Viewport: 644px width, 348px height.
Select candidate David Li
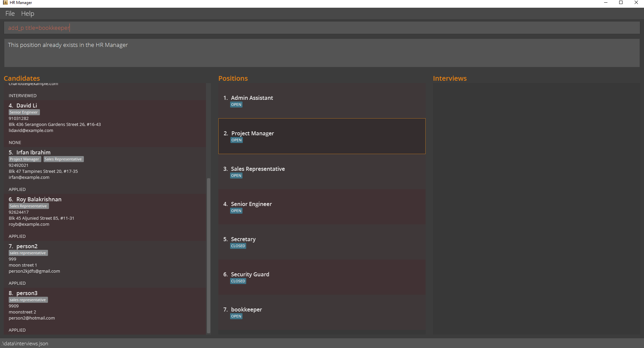(105, 123)
